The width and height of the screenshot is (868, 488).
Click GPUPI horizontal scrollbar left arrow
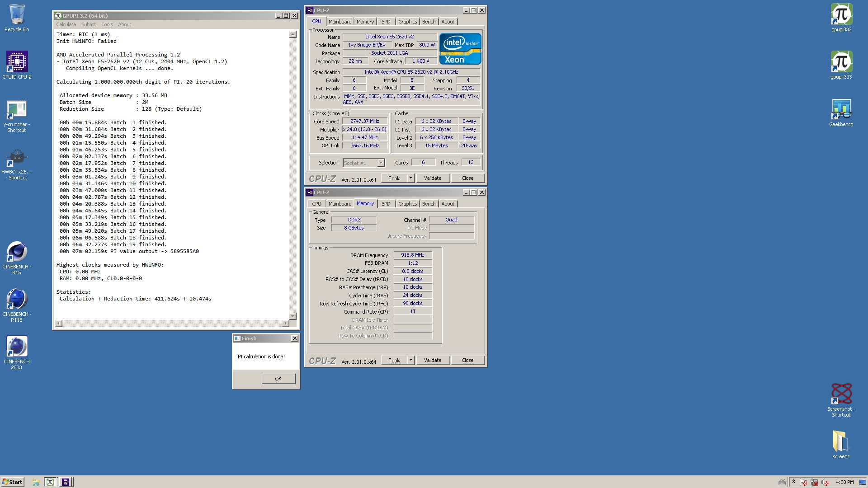(59, 324)
